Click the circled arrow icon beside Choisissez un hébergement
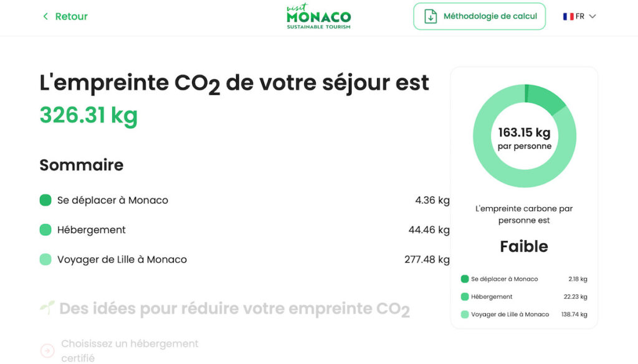This screenshot has width=638, height=364. pos(47,350)
